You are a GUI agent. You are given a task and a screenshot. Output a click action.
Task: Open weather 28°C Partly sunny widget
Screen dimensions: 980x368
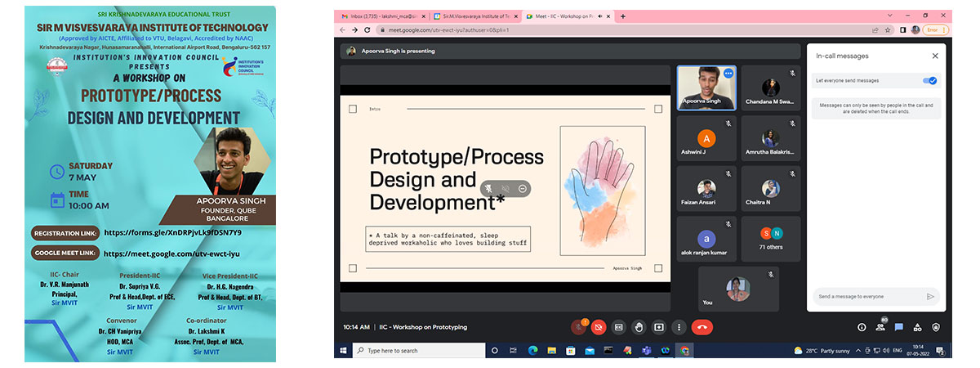coord(822,350)
